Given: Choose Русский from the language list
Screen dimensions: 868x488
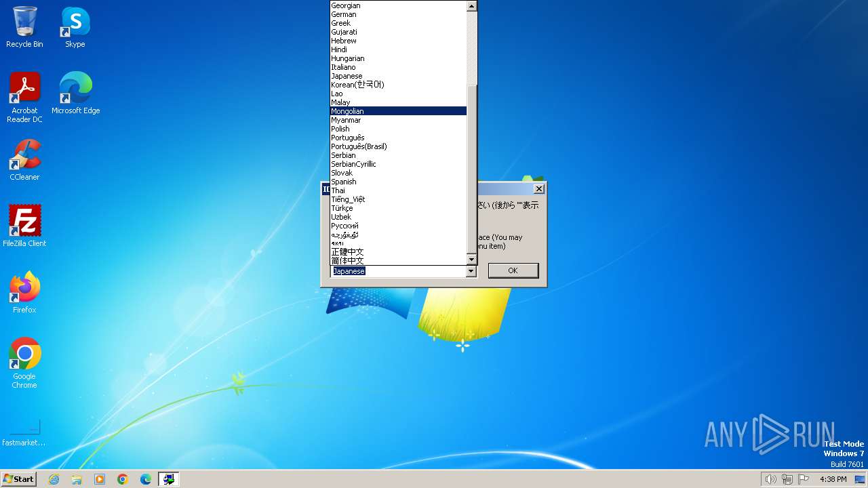Looking at the screenshot, I should coord(398,226).
